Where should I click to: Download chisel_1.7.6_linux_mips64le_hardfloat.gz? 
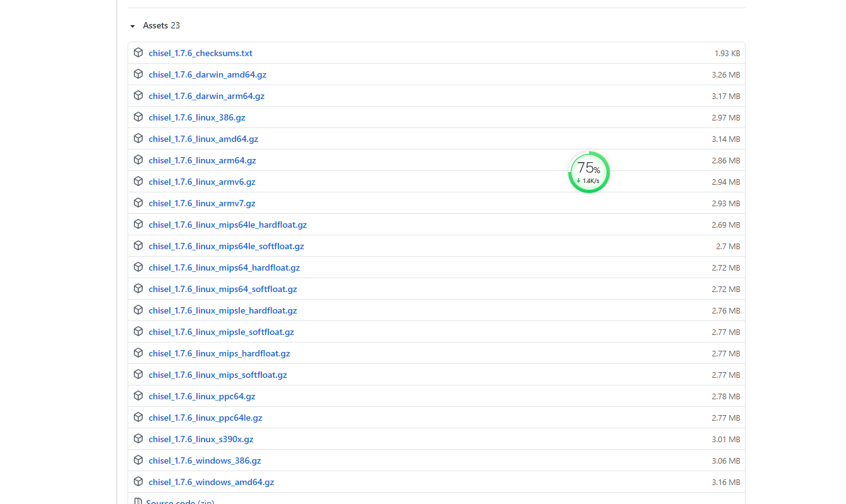[x=228, y=225]
